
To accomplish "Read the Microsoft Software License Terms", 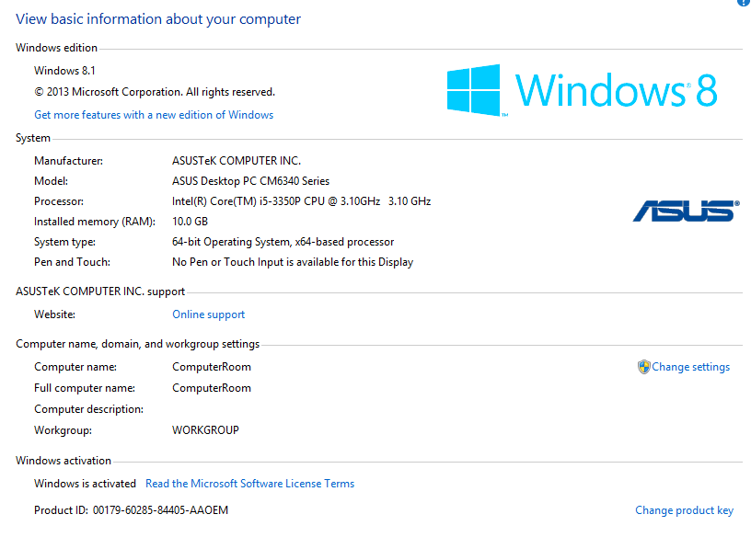I will 250,484.
